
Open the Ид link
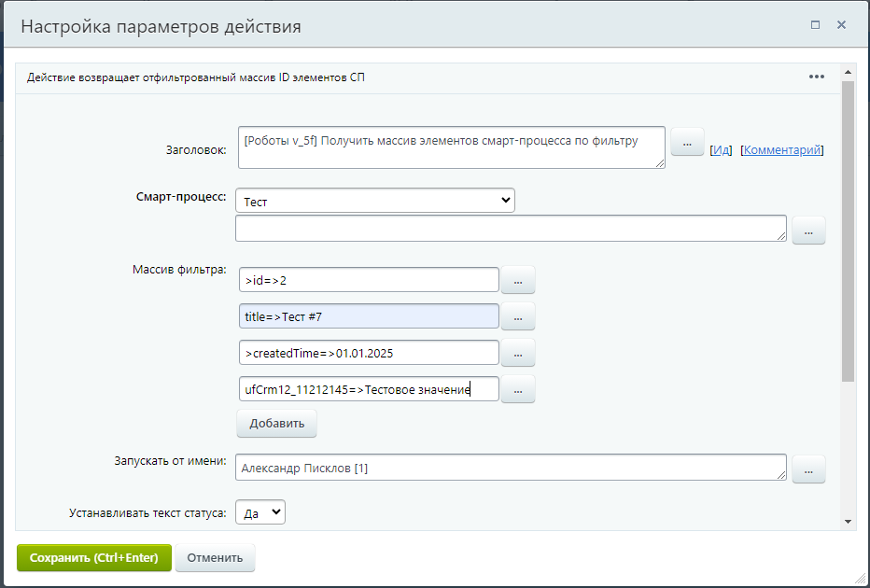[721, 149]
